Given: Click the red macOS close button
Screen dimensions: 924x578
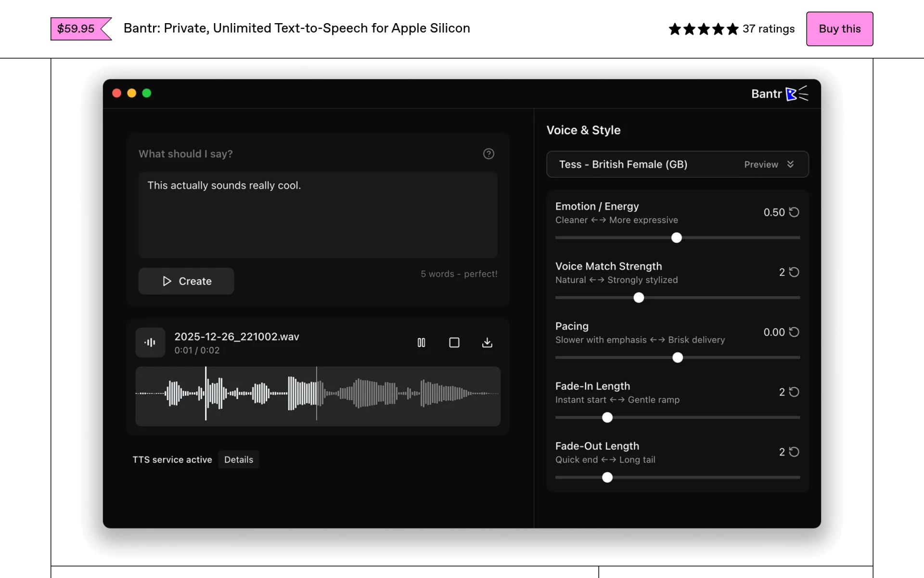Looking at the screenshot, I should (116, 93).
